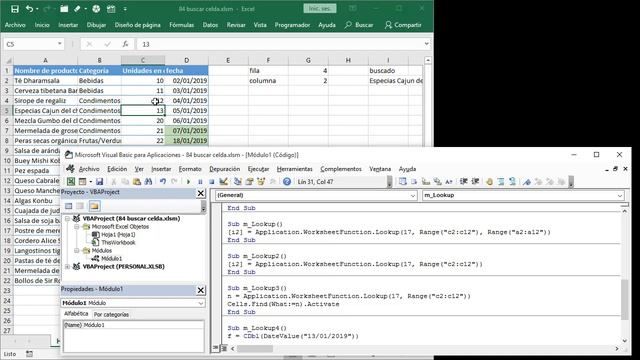This screenshot has height=360, width=640.
Task: Click the Break (pause) icon
Action: [x=200, y=182]
